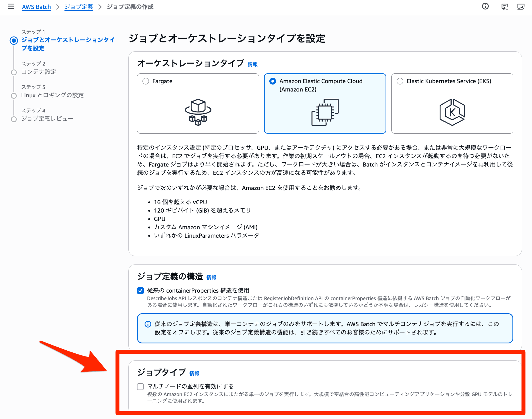
Task: Click the info circle icon in top bar
Action: point(485,6)
